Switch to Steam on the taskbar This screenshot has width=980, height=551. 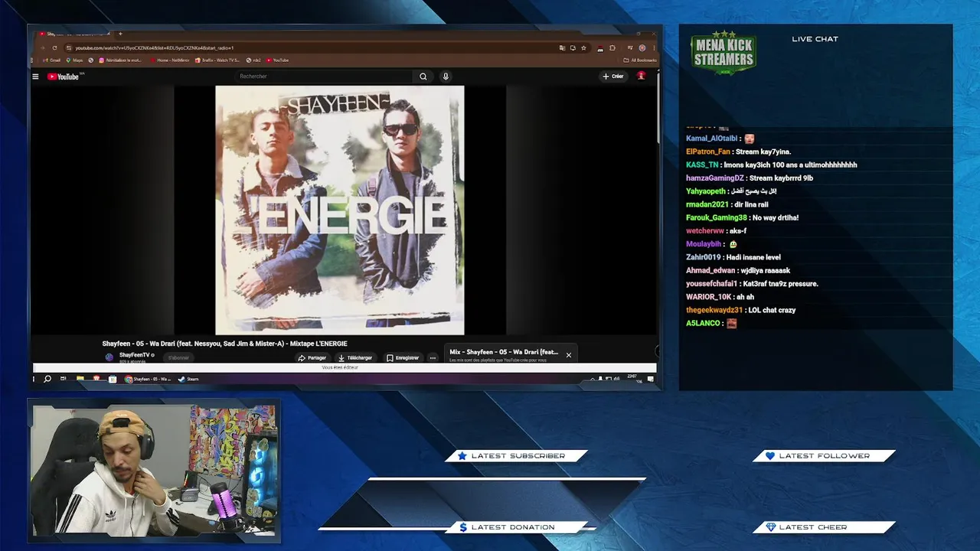click(188, 379)
